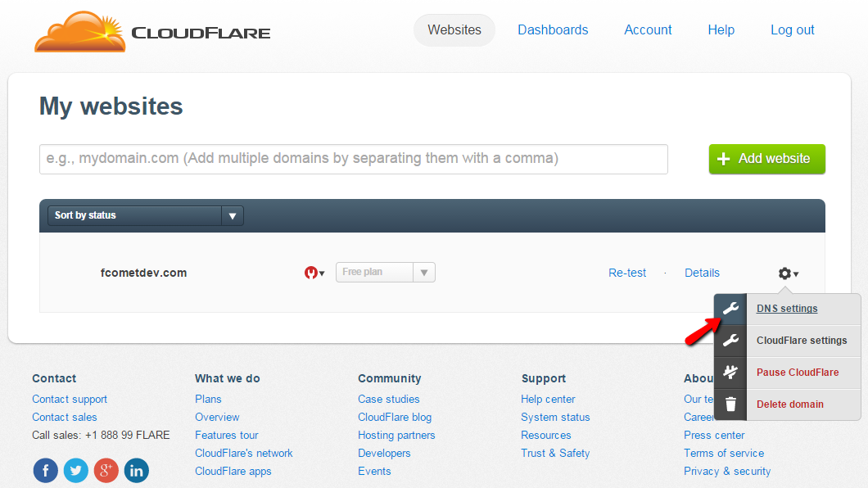The height and width of the screenshot is (488, 868).
Task: Choose Pause CloudFlare in the menu
Action: pos(797,373)
